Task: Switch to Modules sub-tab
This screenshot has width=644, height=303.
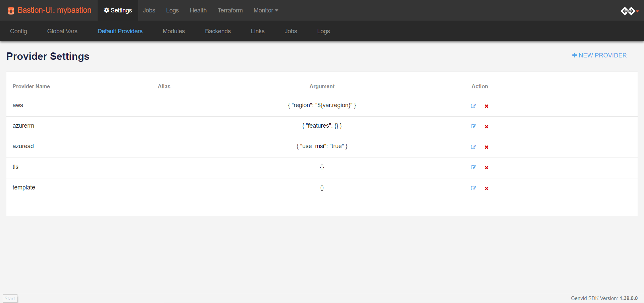Action: (x=174, y=31)
